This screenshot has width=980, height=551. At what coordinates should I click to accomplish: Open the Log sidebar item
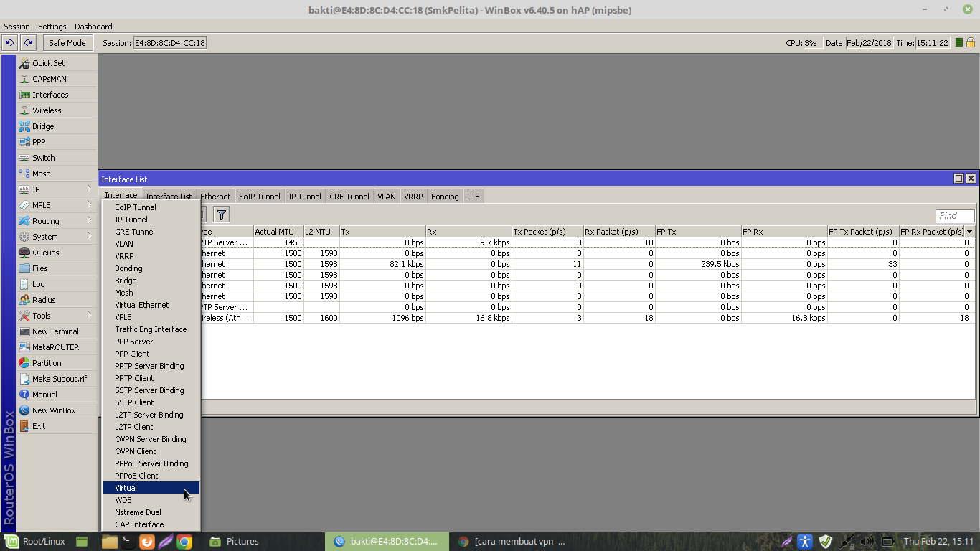click(x=57, y=284)
